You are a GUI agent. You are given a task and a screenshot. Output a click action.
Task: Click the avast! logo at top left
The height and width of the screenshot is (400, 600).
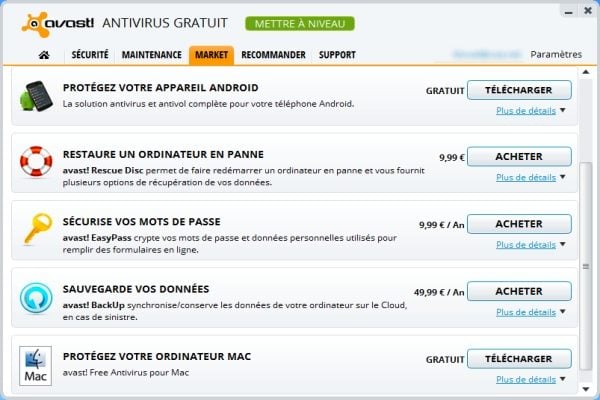(x=58, y=22)
